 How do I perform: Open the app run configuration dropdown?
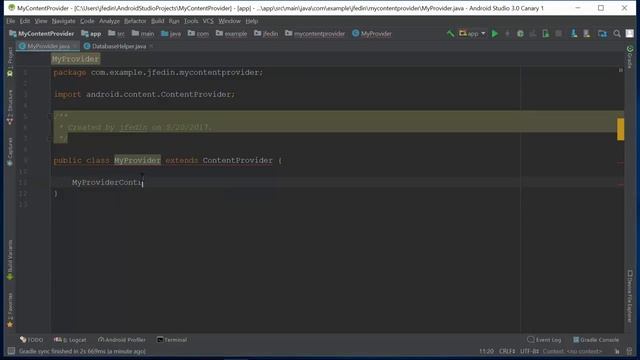472,34
